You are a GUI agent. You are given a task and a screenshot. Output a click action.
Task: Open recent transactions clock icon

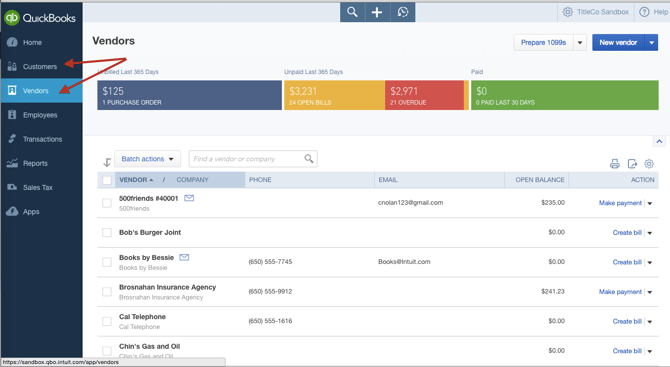point(403,12)
